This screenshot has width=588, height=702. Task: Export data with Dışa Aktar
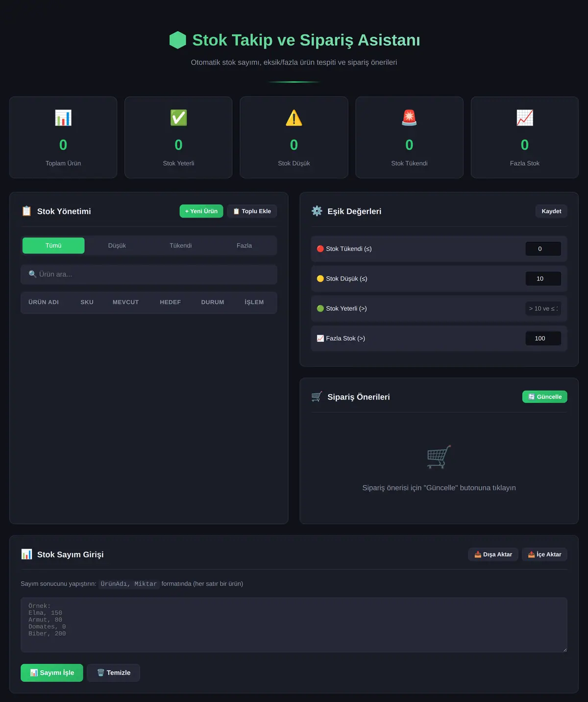tap(493, 554)
